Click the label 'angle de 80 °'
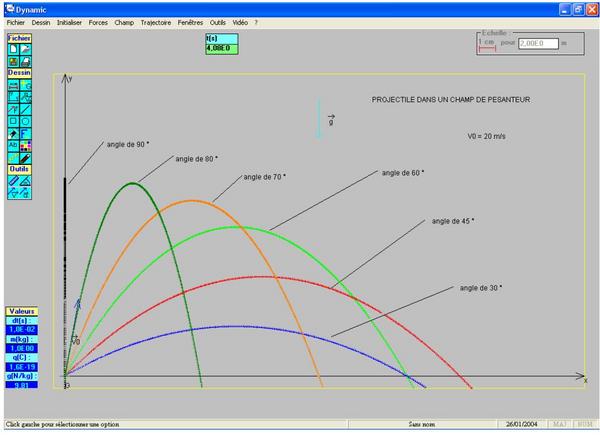 (197, 159)
